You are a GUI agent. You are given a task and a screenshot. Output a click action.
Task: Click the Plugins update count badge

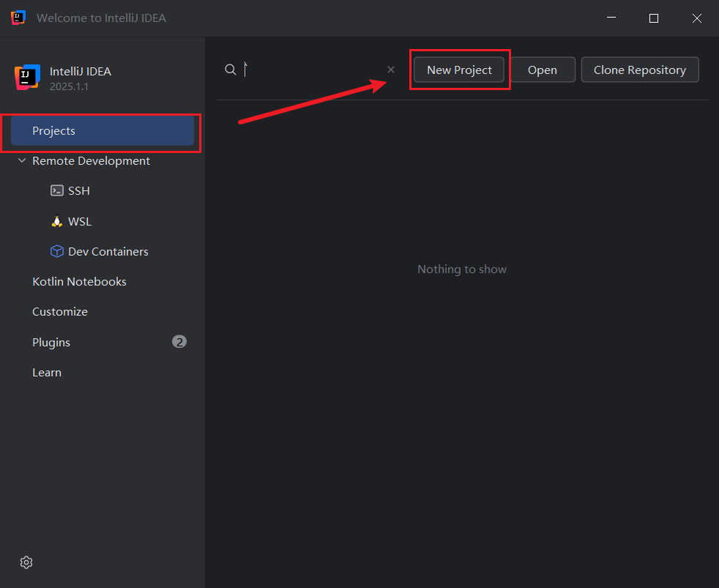[x=179, y=342]
